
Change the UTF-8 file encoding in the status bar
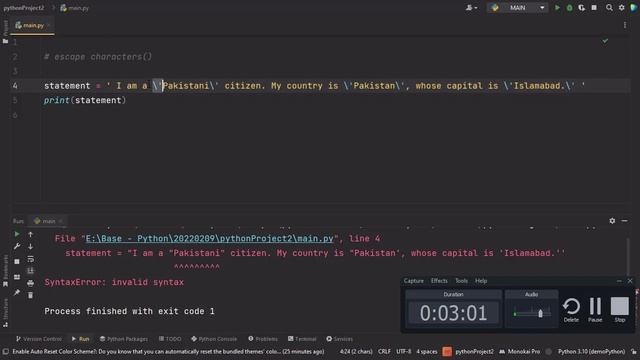(x=404, y=351)
